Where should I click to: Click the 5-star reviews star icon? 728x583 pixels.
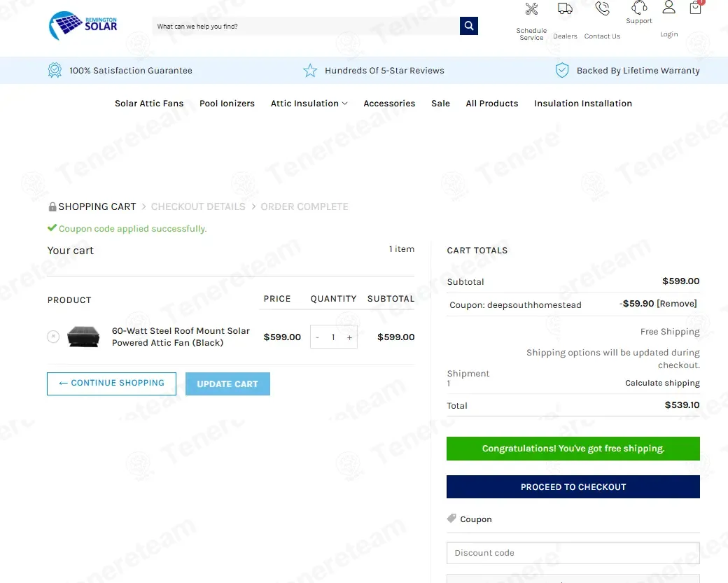pos(310,71)
